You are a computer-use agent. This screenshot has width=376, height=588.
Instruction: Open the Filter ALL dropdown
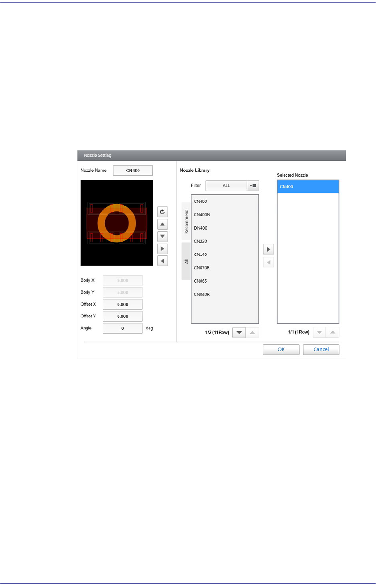pyautogui.click(x=226, y=186)
